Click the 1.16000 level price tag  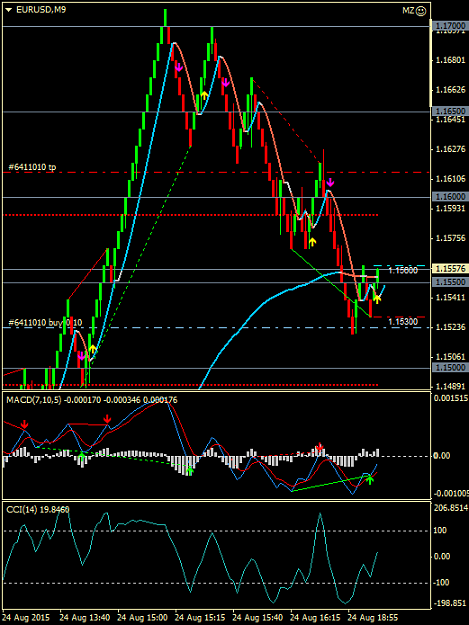pos(450,197)
